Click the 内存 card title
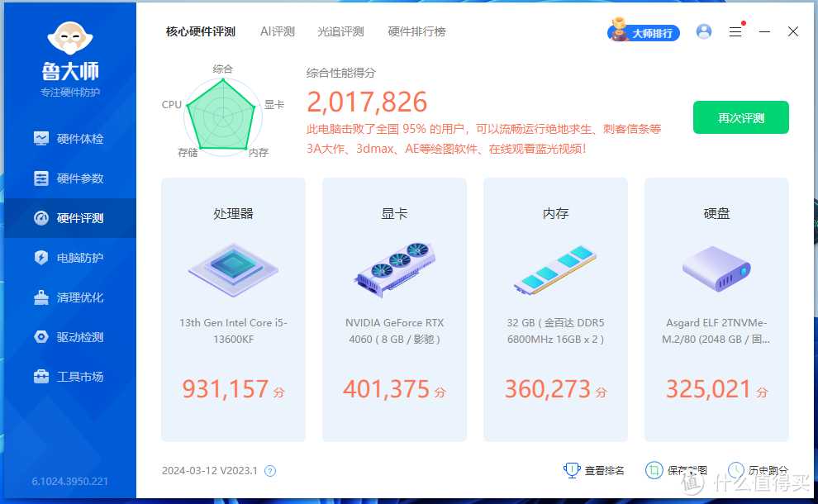Image resolution: width=818 pixels, height=504 pixels. pyautogui.click(x=555, y=213)
